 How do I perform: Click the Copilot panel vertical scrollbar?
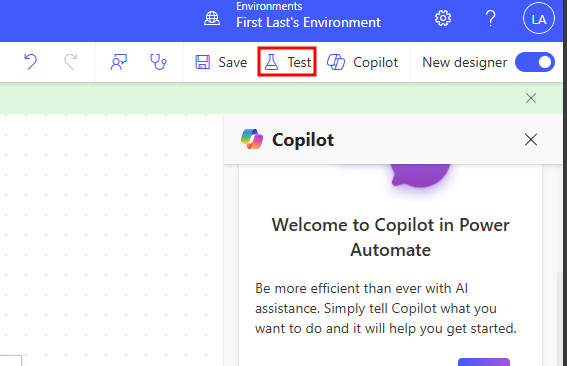pos(559,318)
